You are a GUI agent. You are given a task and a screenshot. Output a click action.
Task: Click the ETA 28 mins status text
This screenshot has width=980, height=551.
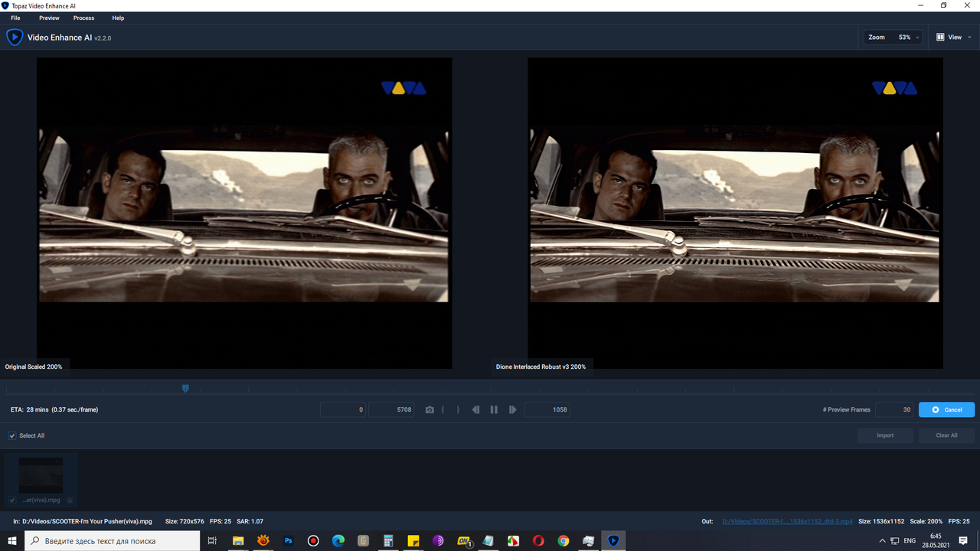[54, 409]
